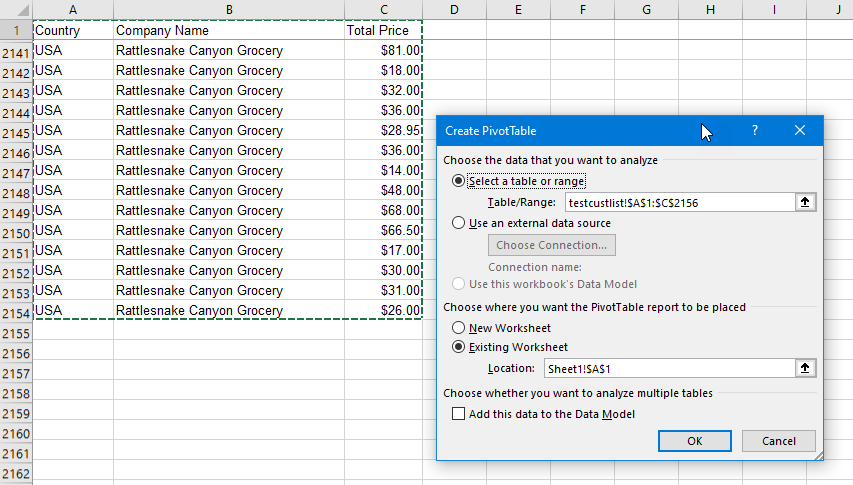This screenshot has height=485, width=853.
Task: Click the dialog Help question mark
Action: pos(755,130)
